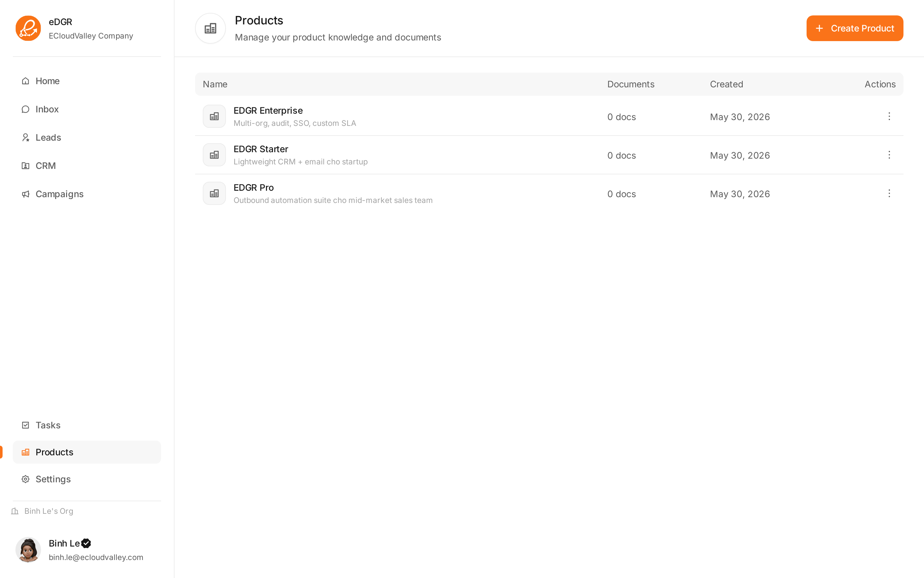Open Campaigns from the sidebar
Image resolution: width=924 pixels, height=578 pixels.
pyautogui.click(x=87, y=194)
